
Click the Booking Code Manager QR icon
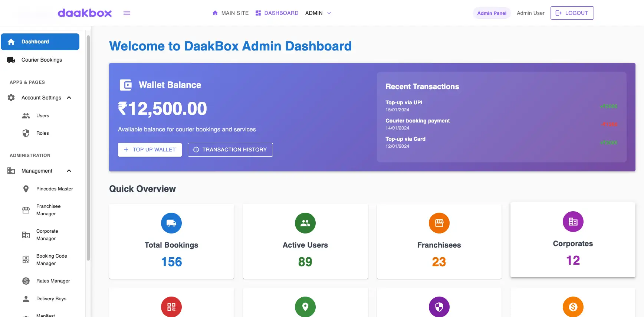[26, 260]
